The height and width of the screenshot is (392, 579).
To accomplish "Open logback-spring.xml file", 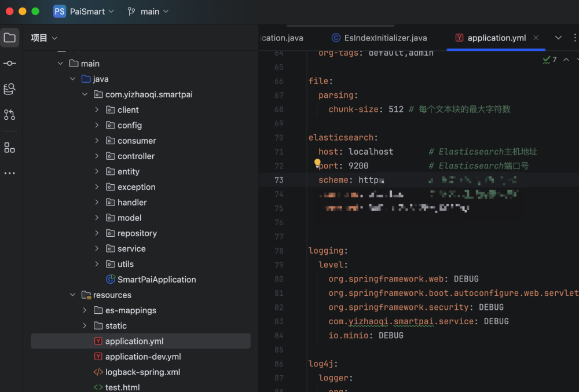I will tap(142, 372).
